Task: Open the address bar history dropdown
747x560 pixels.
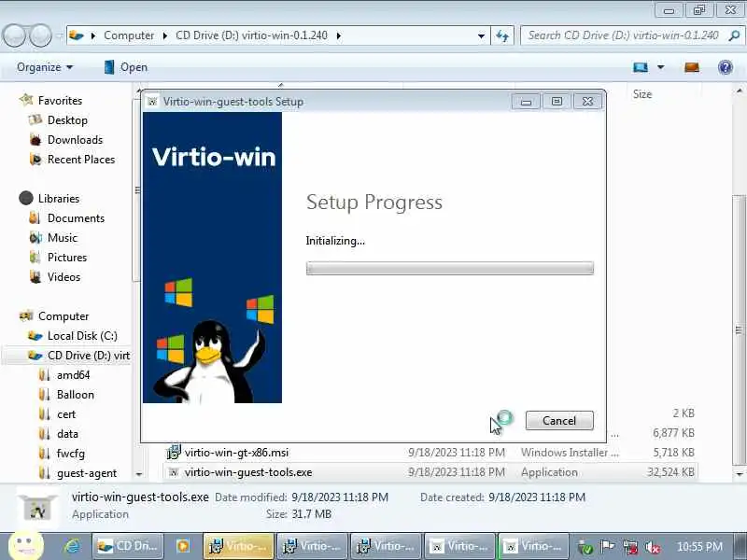Action: (x=481, y=35)
